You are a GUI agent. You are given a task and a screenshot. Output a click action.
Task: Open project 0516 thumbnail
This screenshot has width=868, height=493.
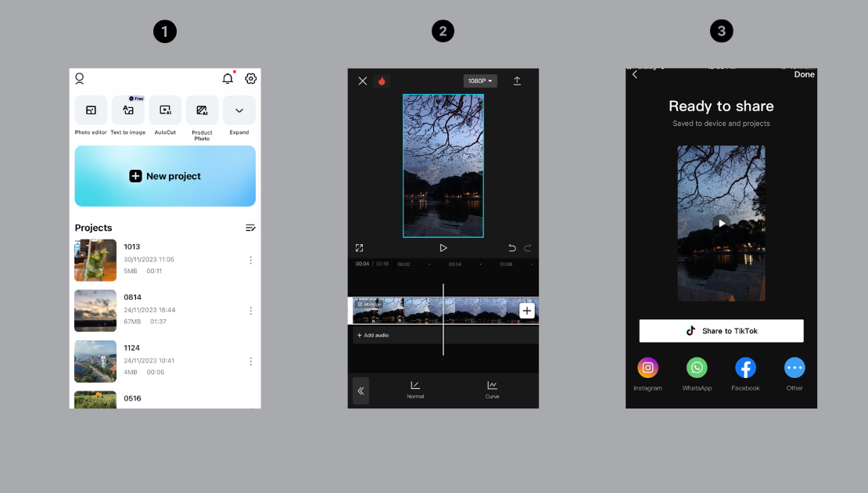[x=95, y=400]
